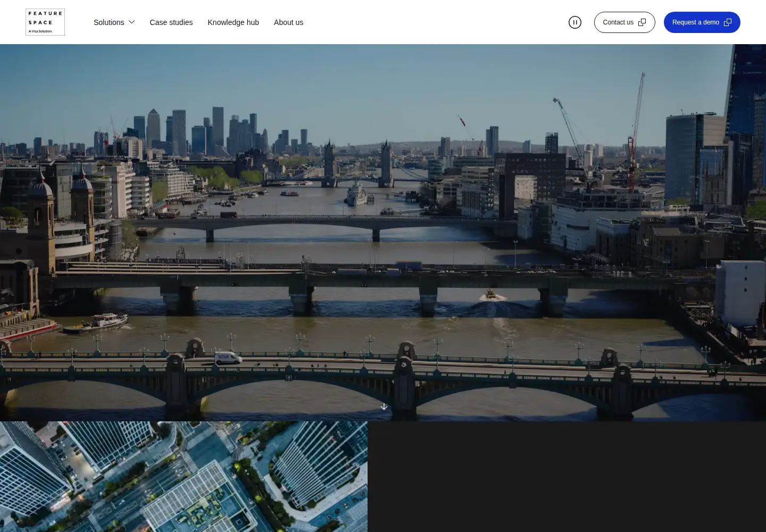Open the Case studies page
The height and width of the screenshot is (532, 766).
(x=171, y=22)
